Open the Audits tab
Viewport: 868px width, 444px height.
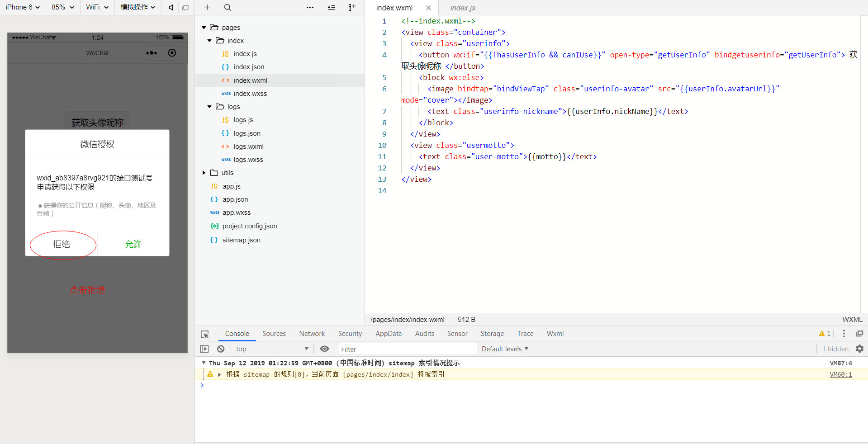pos(425,334)
